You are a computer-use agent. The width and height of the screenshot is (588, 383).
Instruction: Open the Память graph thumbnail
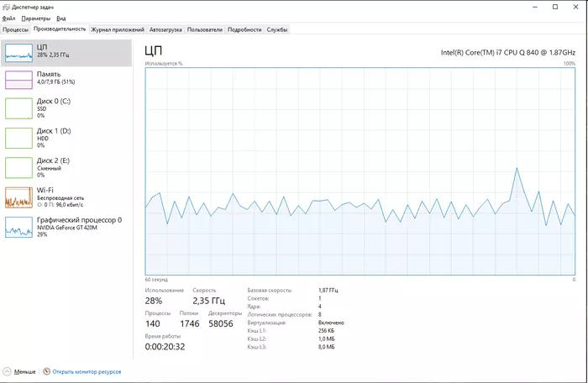pyautogui.click(x=18, y=80)
